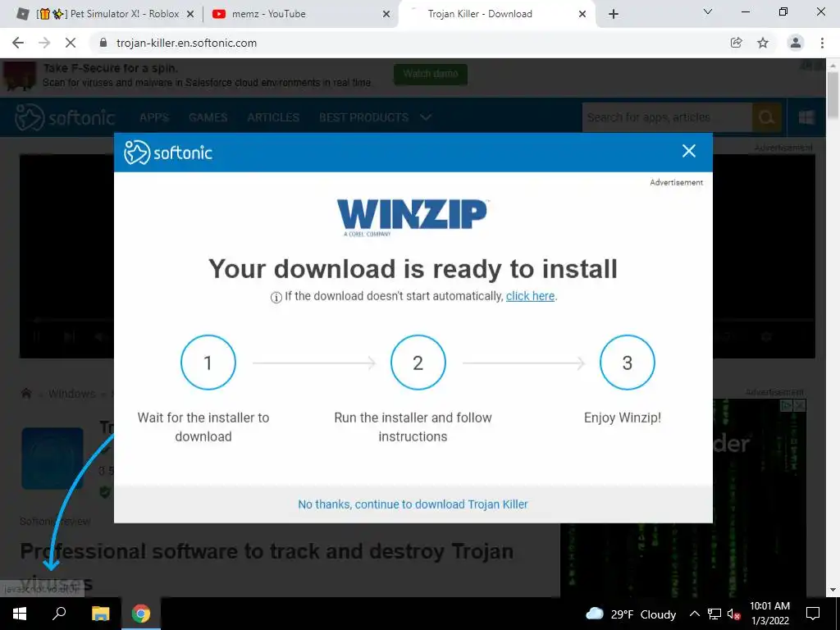Bookmark this page with star icon
The image size is (840, 630).
tap(763, 43)
